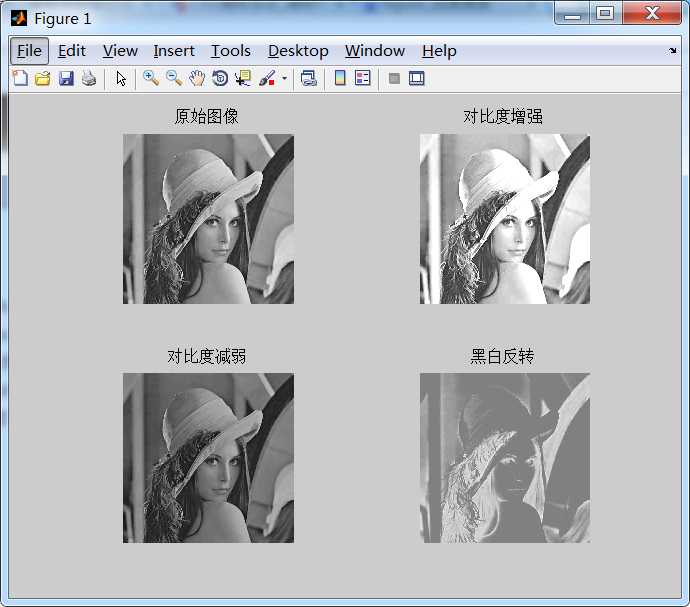Select the Pan hand tool
This screenshot has height=607, width=690.
coord(197,78)
